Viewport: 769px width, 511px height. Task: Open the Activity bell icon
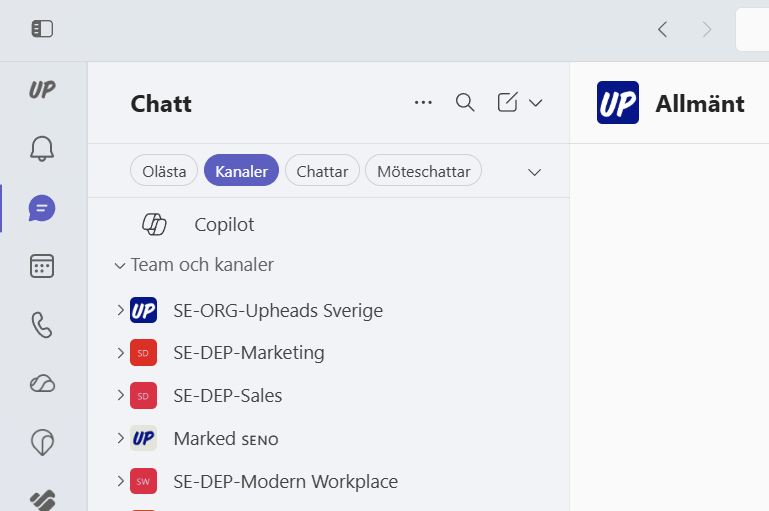click(42, 150)
